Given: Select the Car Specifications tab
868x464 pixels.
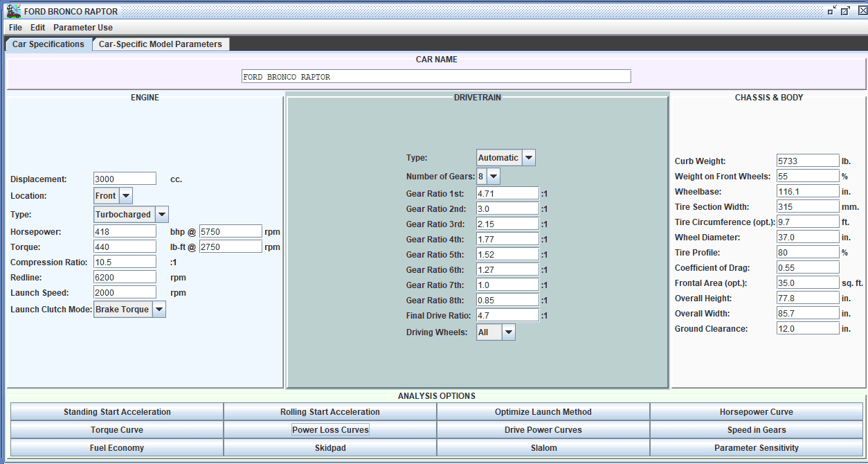Looking at the screenshot, I should pos(48,44).
